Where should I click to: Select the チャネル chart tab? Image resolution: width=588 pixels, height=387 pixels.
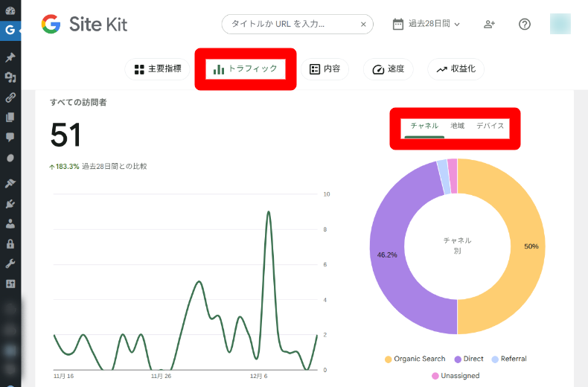click(424, 127)
